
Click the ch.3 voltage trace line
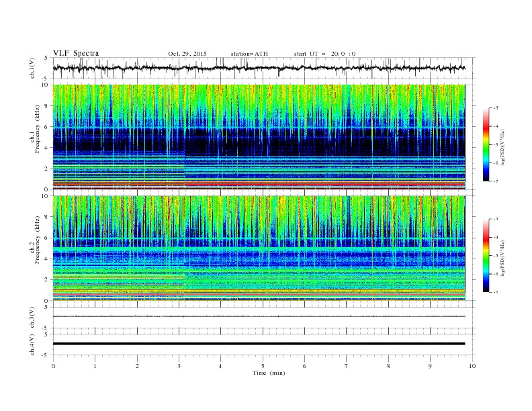pos(259,316)
